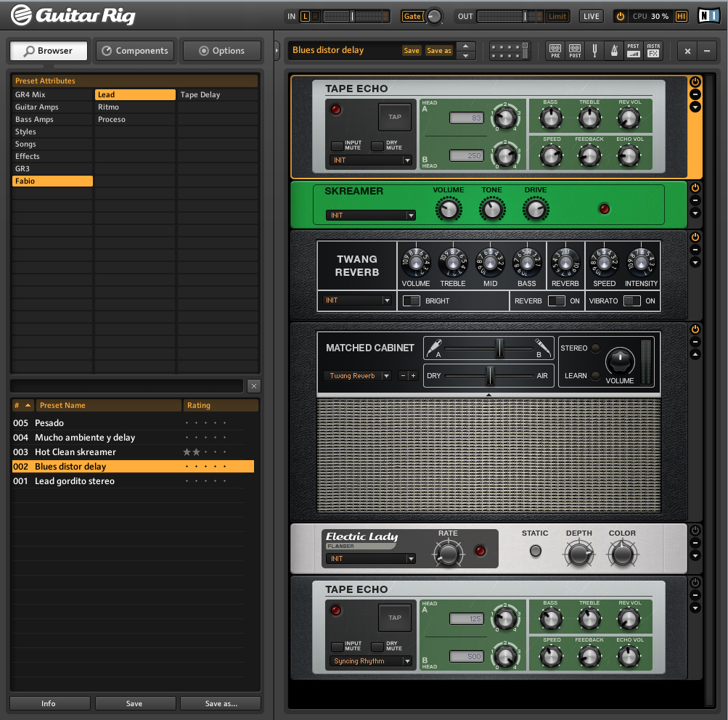Open the Skreamer INIT preset dropdown
The height and width of the screenshot is (720, 728).
[x=371, y=216]
